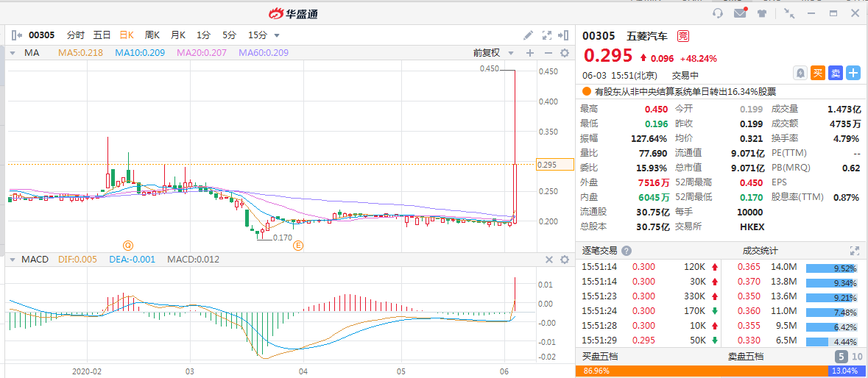
Task: Click the drawing pencil tool icon
Action: 528,35
